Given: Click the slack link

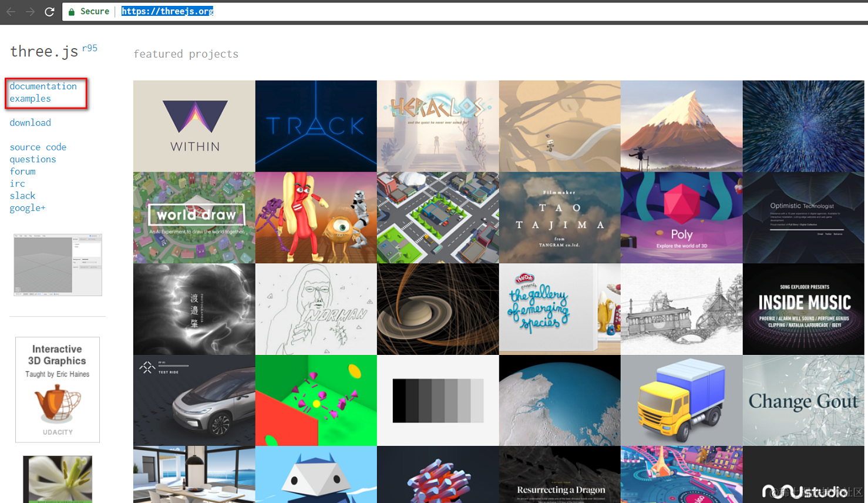Looking at the screenshot, I should coord(22,195).
